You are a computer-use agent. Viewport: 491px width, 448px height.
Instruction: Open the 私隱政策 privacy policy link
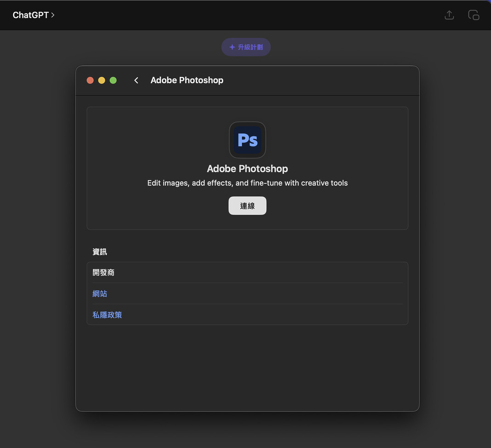107,314
